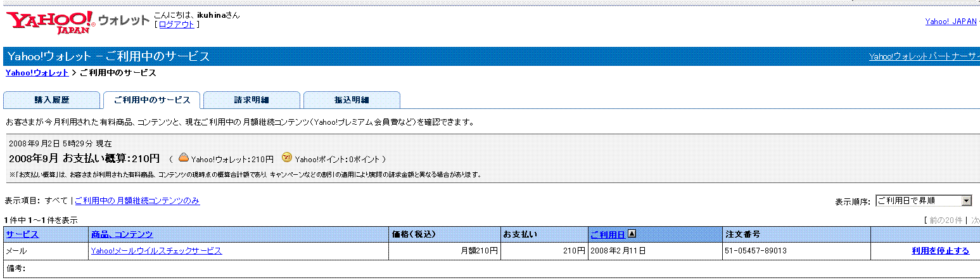Click the ログアウト link
The image size is (980, 280).
coord(177,24)
